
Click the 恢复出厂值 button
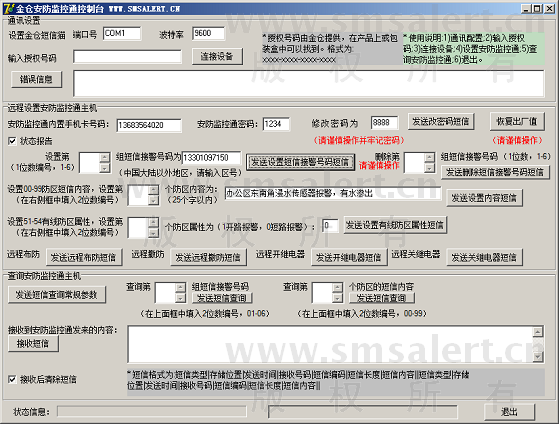pos(517,121)
